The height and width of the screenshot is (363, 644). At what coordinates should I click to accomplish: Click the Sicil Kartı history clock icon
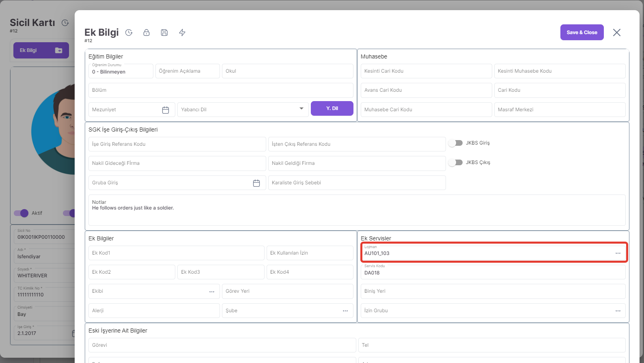point(65,23)
